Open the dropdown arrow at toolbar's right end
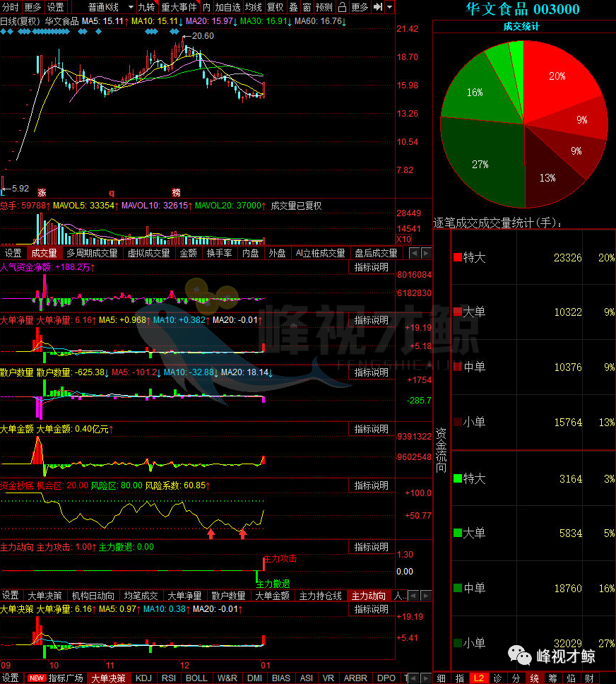This screenshot has height=684, width=616. pyautogui.click(x=389, y=6)
